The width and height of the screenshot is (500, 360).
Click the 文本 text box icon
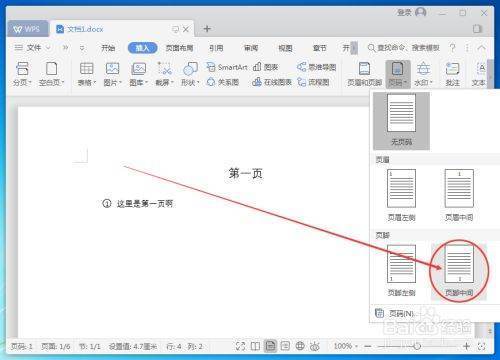pos(479,74)
